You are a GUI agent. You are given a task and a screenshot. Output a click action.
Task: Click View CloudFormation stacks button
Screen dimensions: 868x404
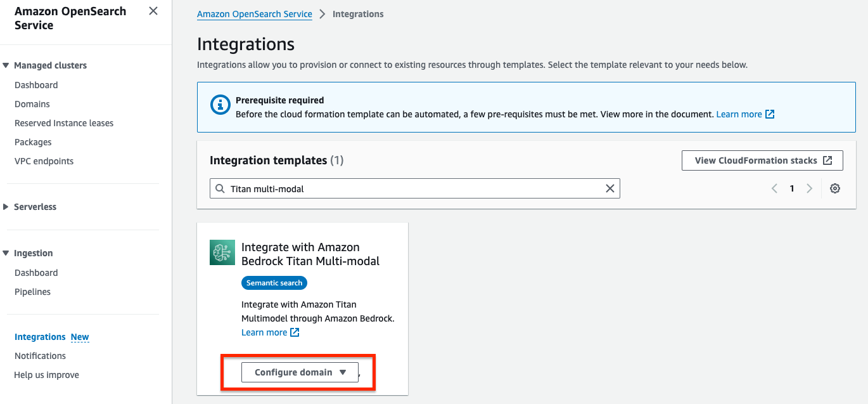click(762, 160)
